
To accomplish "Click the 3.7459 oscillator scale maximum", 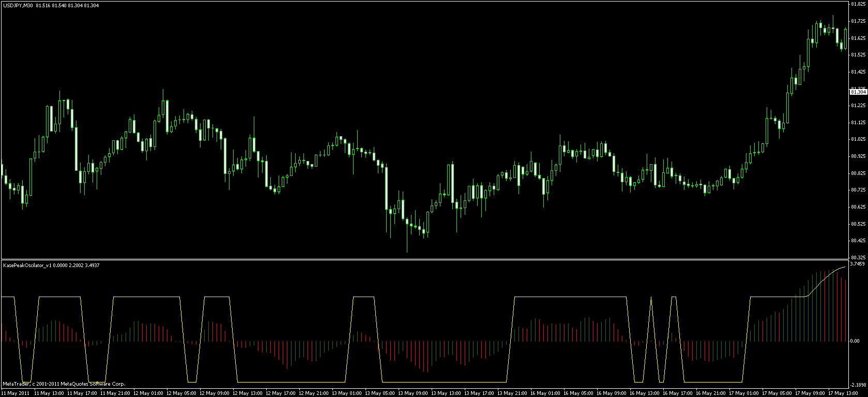I will 858,264.
